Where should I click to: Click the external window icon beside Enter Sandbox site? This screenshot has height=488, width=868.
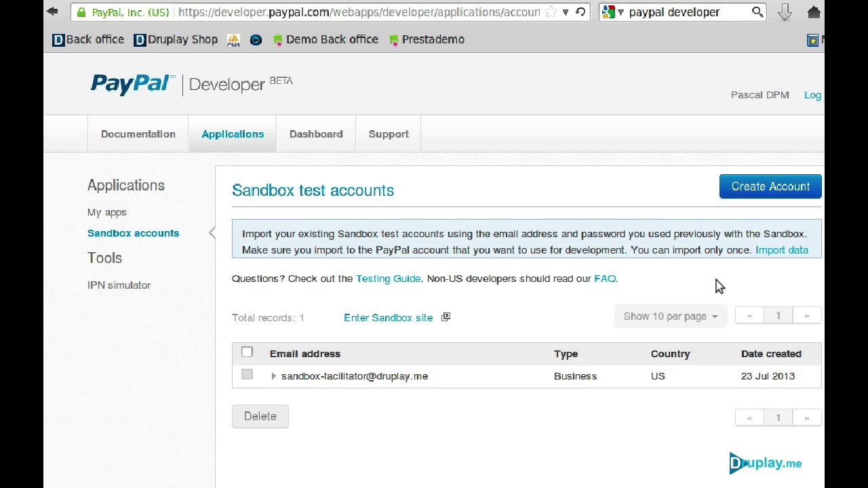coord(446,317)
